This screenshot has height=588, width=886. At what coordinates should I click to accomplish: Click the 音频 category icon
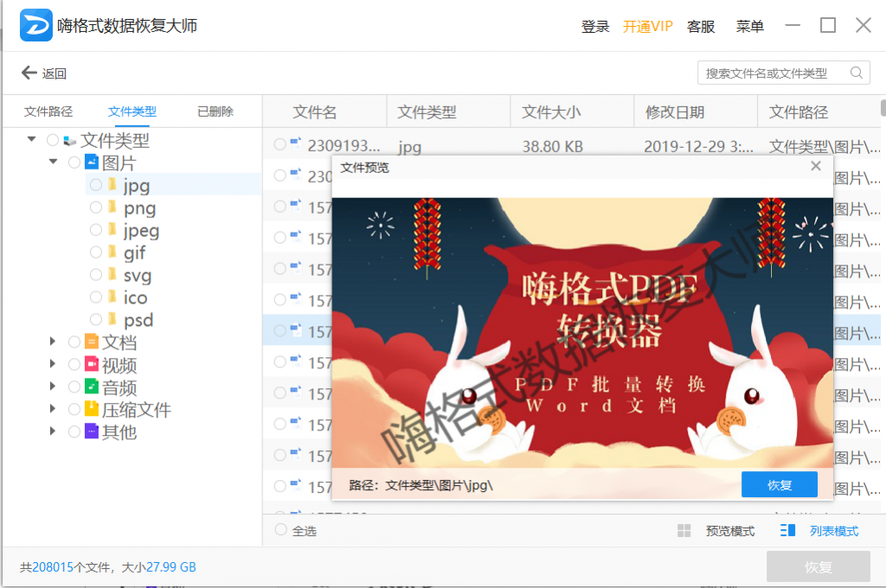(x=91, y=387)
